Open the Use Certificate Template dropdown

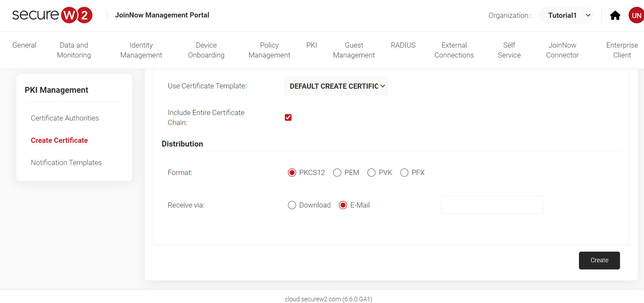pyautogui.click(x=336, y=86)
